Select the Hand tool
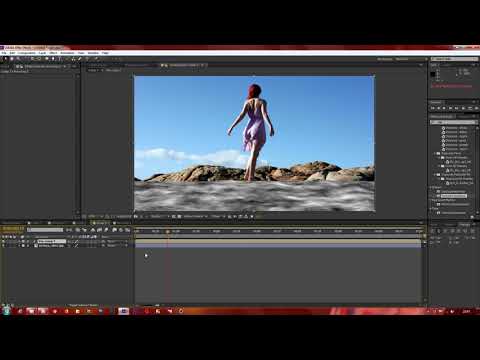The height and width of the screenshot is (360, 480). (12, 59)
